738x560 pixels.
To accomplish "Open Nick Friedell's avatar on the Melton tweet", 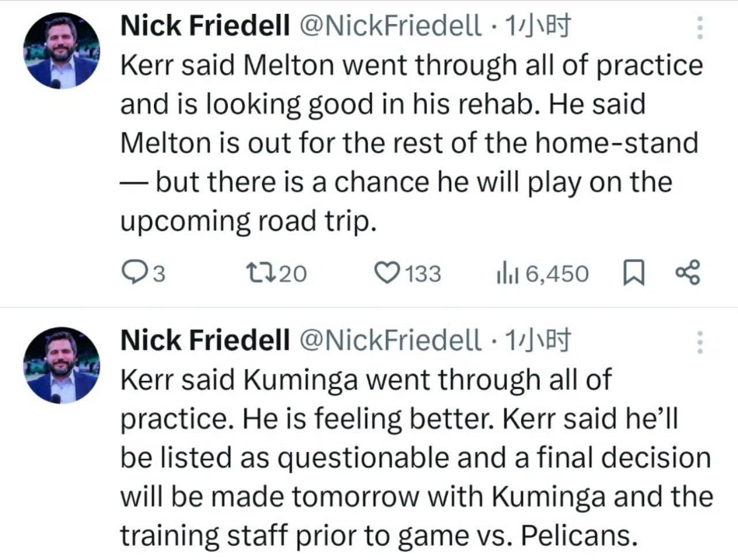I will [x=62, y=51].
